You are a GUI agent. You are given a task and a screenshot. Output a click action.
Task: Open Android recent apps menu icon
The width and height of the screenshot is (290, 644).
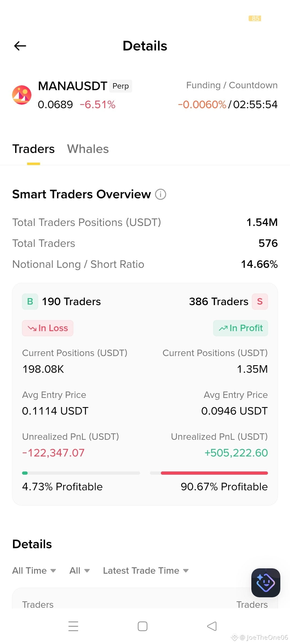[73, 626]
